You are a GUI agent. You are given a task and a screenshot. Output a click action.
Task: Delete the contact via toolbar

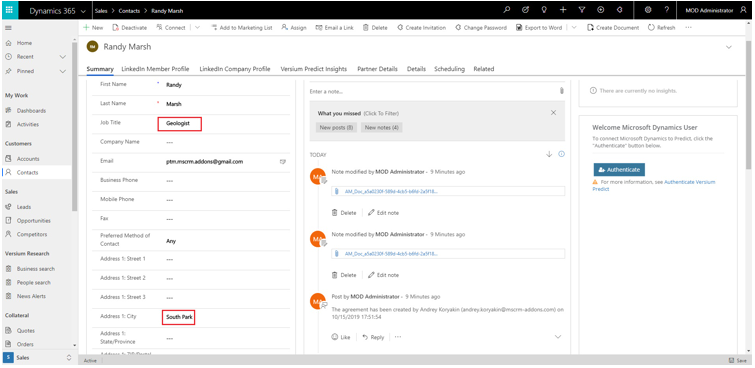(375, 28)
